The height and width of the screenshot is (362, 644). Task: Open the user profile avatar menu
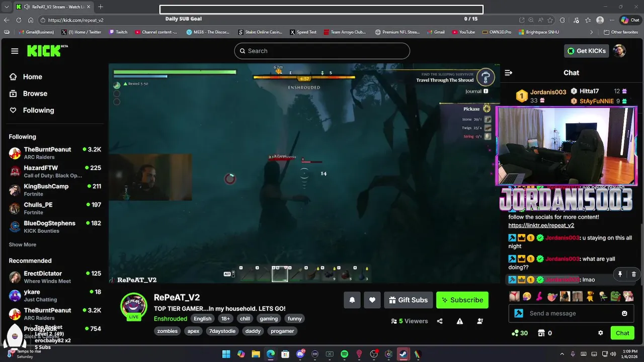click(619, 51)
